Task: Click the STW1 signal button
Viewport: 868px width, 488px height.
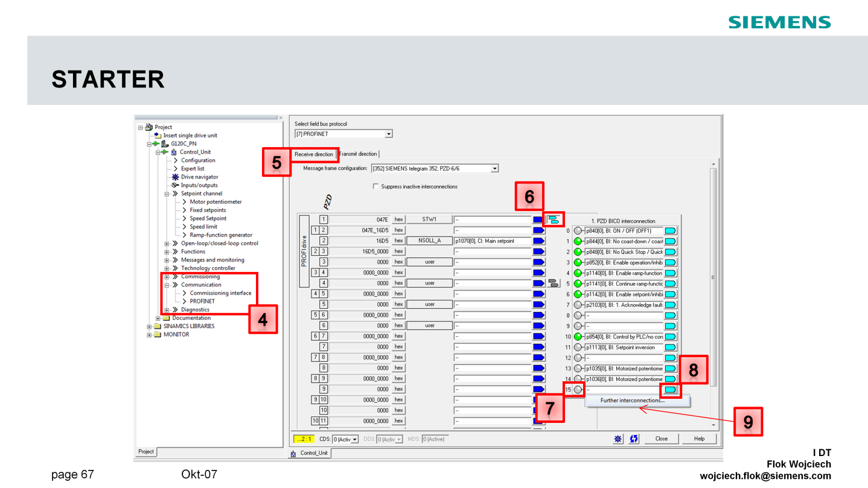Action: 429,220
